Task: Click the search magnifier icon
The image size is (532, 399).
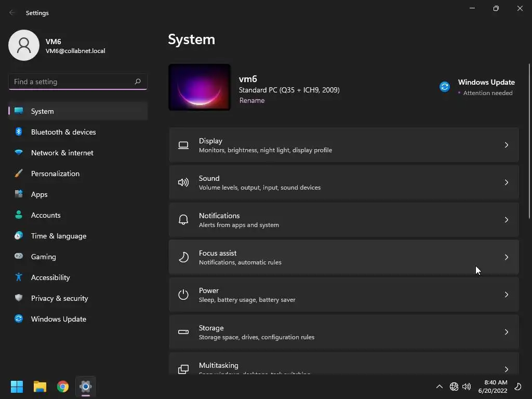Action: coord(137,82)
